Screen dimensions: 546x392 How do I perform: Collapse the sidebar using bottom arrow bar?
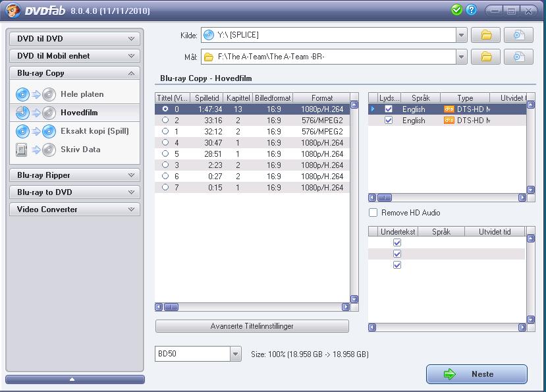tap(75, 379)
